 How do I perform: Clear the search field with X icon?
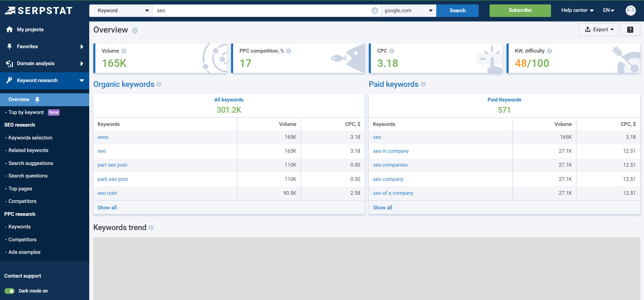(375, 11)
